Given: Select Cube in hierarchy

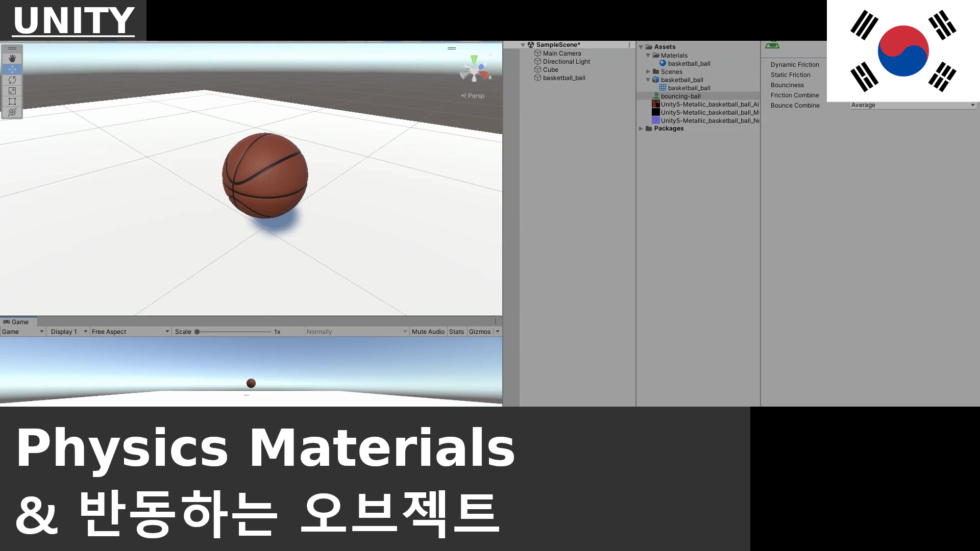Looking at the screenshot, I should tap(550, 70).
